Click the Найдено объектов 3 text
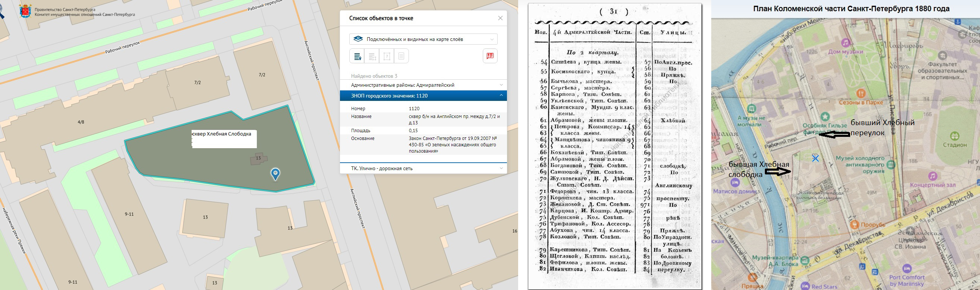 [374, 76]
